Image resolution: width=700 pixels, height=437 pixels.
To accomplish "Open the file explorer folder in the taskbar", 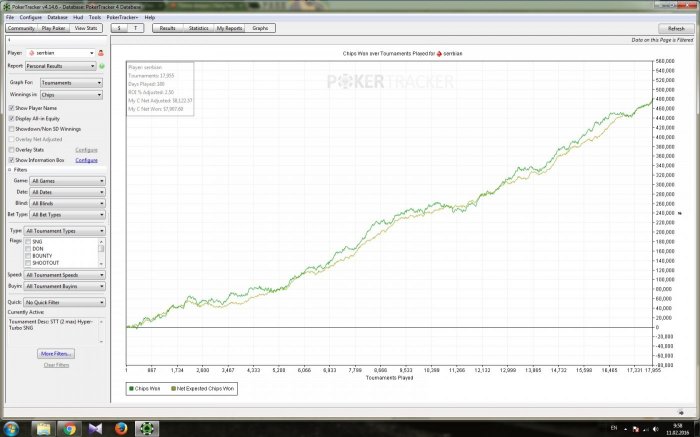I will click(x=44, y=428).
